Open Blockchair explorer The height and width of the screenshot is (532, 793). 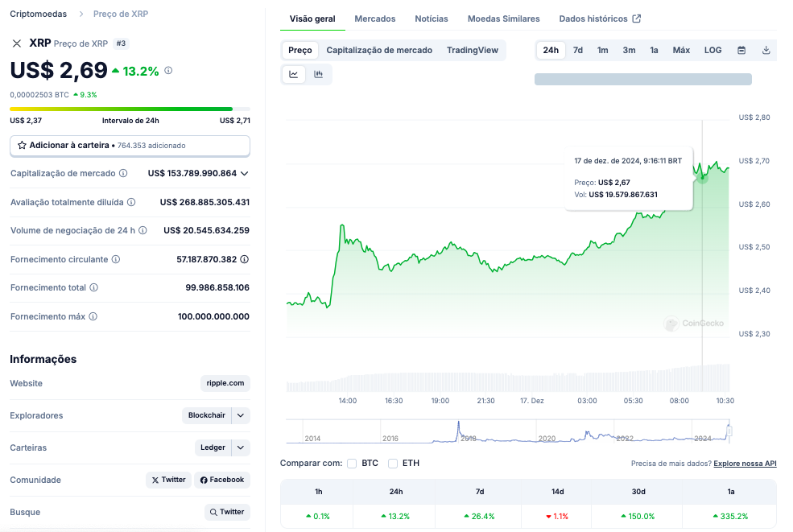click(206, 415)
